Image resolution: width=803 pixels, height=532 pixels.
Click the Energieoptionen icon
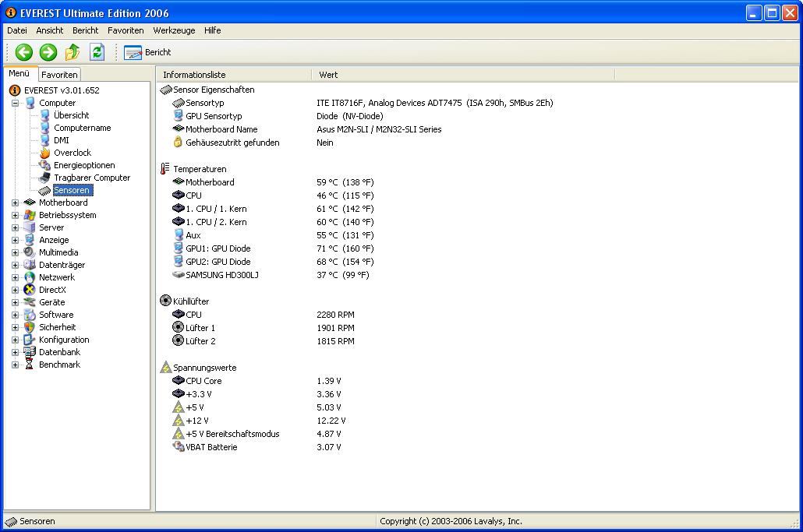[45, 165]
